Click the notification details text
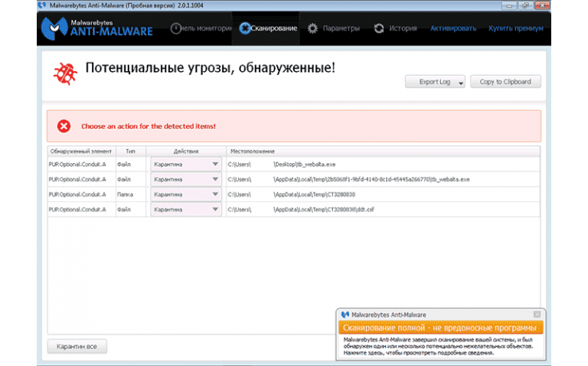The width and height of the screenshot is (588, 366). [438, 346]
